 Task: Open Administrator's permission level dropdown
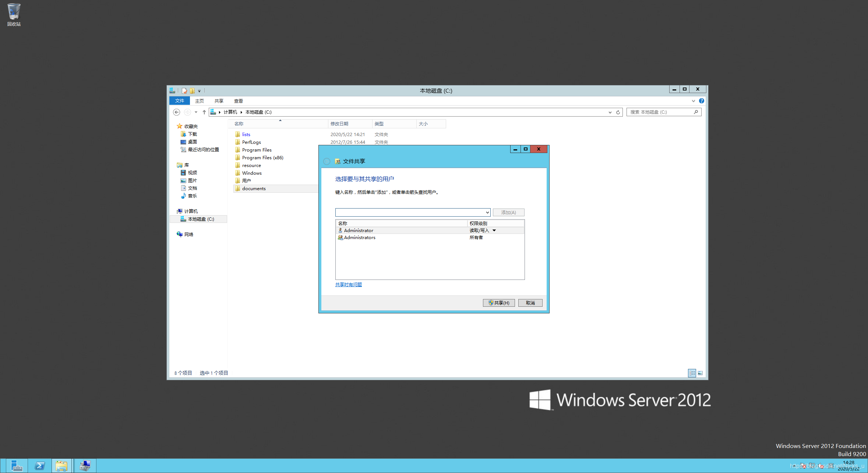click(494, 231)
